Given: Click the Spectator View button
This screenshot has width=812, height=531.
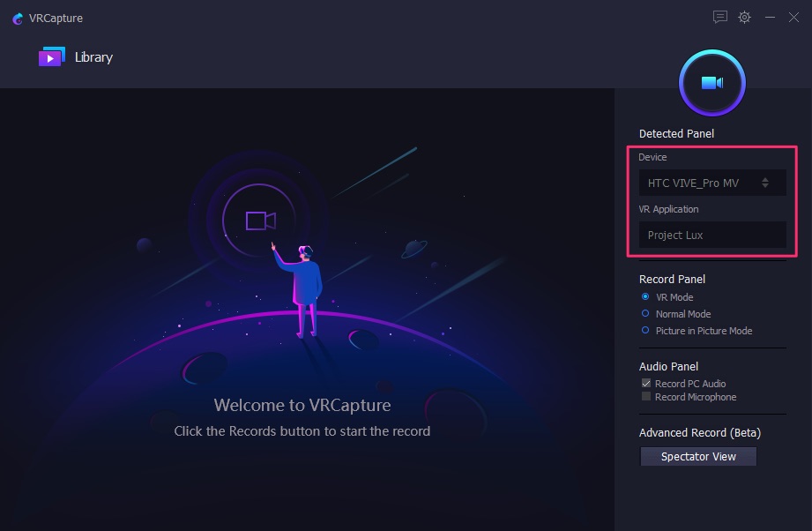Looking at the screenshot, I should pyautogui.click(x=698, y=456).
